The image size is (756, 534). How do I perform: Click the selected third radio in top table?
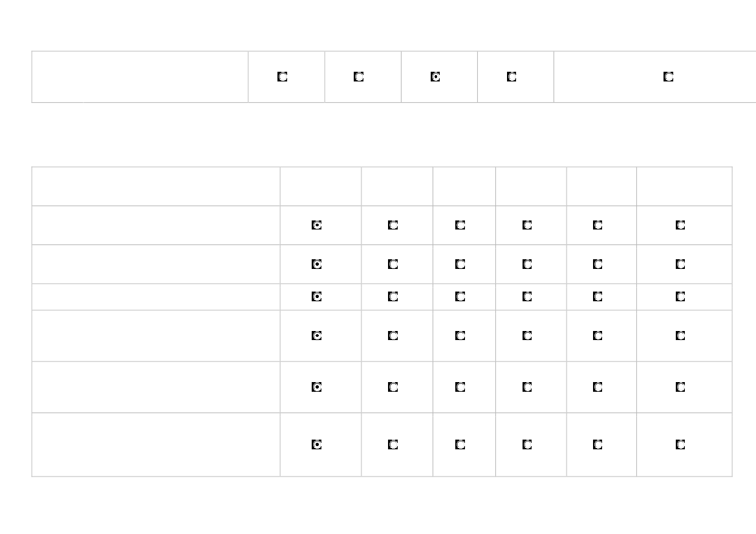point(435,77)
